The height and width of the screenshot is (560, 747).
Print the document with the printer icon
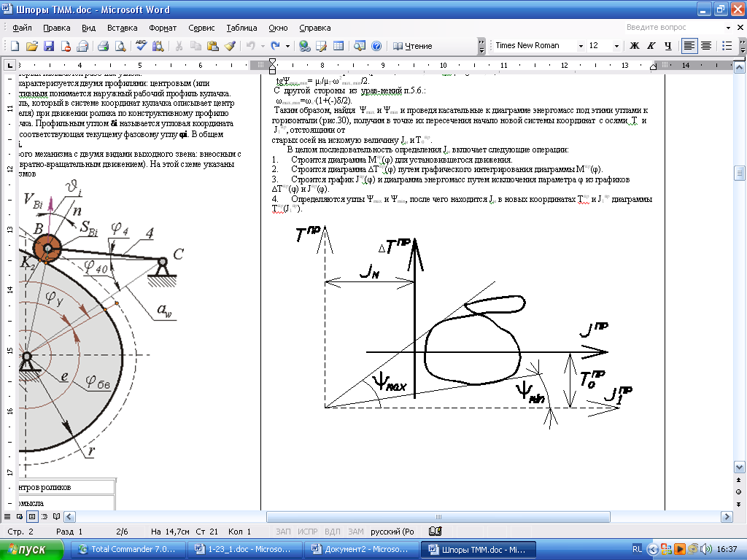click(103, 46)
